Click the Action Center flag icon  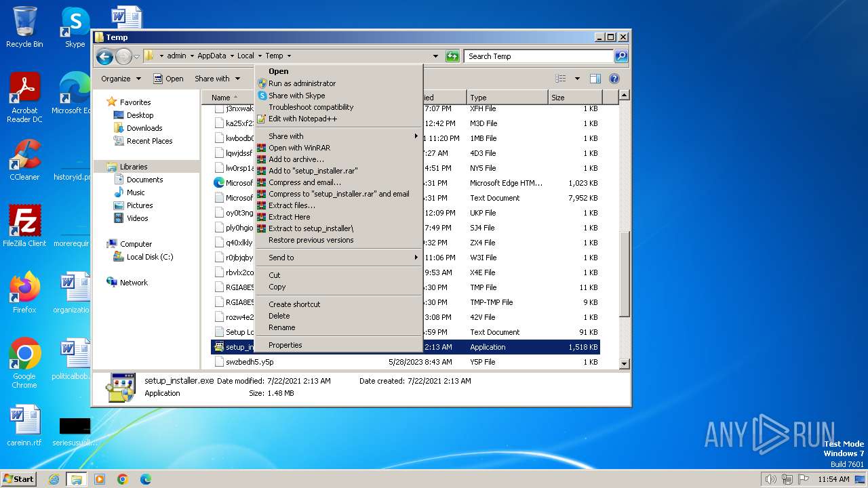804,479
